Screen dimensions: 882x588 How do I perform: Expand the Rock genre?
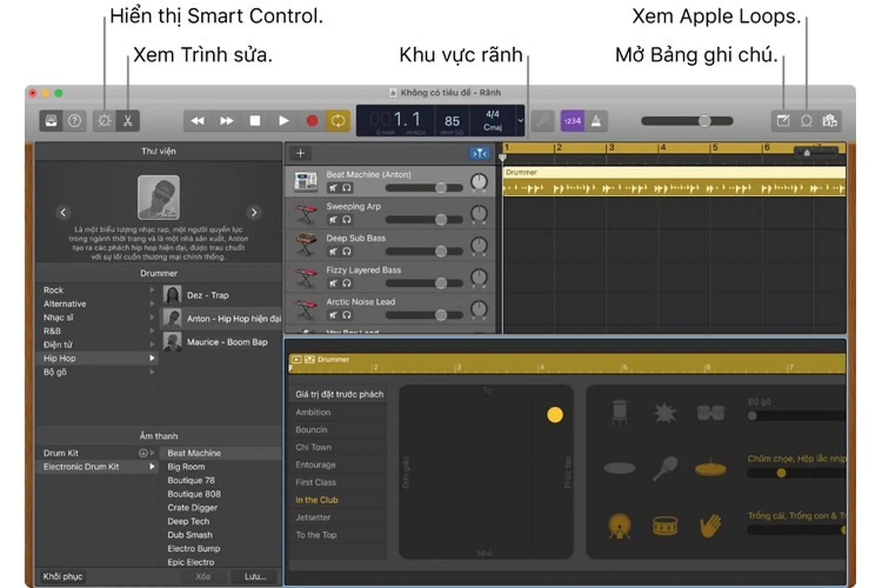(152, 290)
